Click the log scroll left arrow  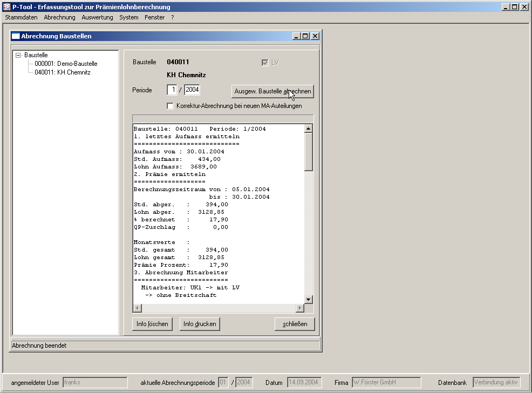[x=138, y=308]
